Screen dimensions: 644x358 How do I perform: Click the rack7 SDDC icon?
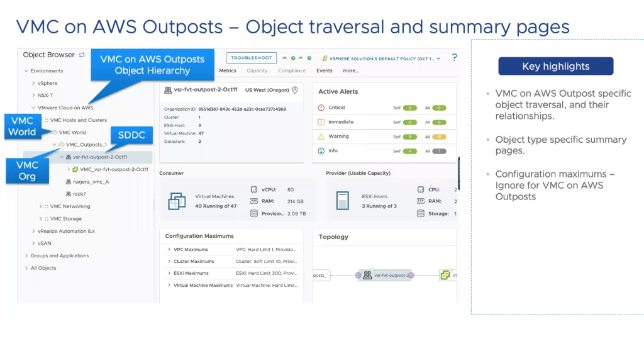point(68,194)
